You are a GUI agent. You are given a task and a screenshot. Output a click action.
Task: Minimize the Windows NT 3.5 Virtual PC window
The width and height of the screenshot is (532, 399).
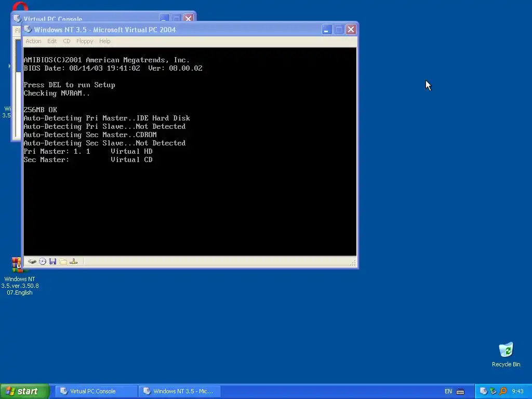(326, 30)
